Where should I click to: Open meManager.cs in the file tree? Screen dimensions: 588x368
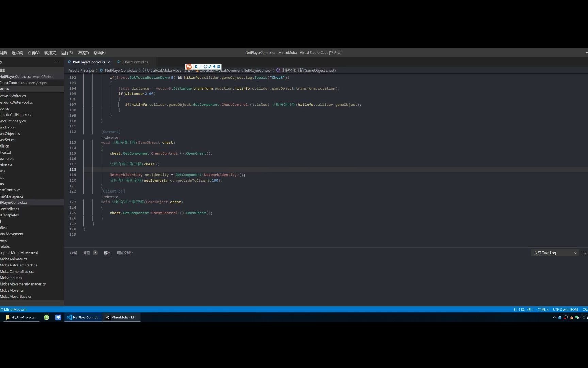pos(32,196)
